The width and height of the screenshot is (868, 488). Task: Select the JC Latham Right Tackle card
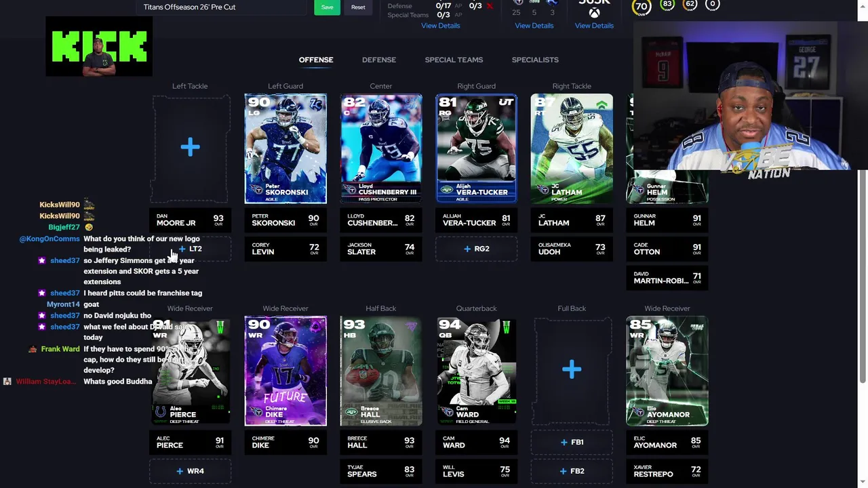pyautogui.click(x=572, y=148)
